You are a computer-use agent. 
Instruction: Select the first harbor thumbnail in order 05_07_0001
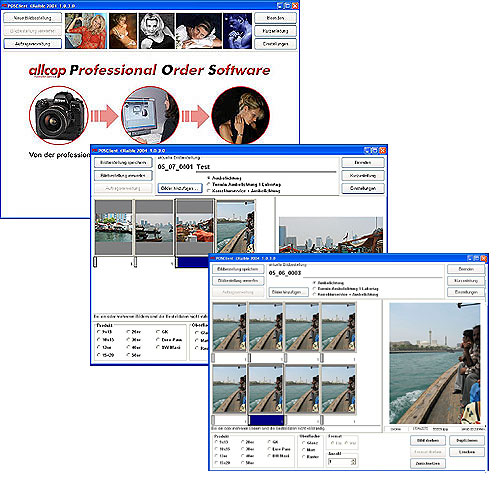point(113,228)
